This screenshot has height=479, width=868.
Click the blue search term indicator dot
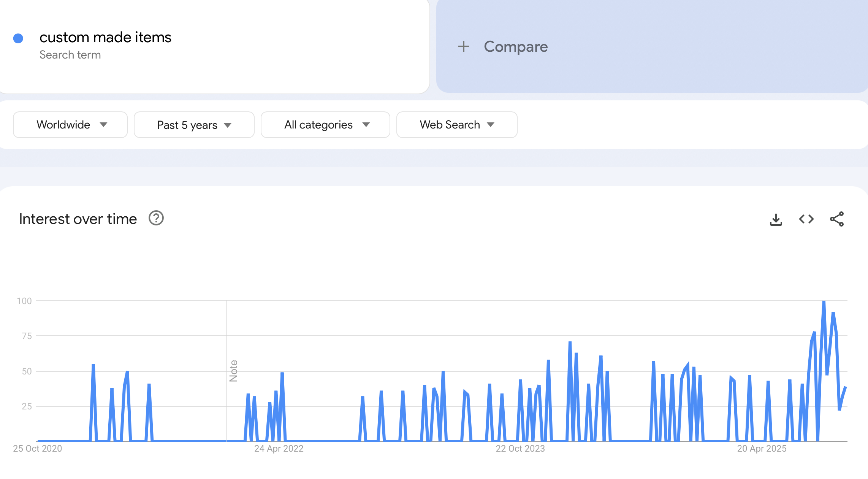pos(19,38)
